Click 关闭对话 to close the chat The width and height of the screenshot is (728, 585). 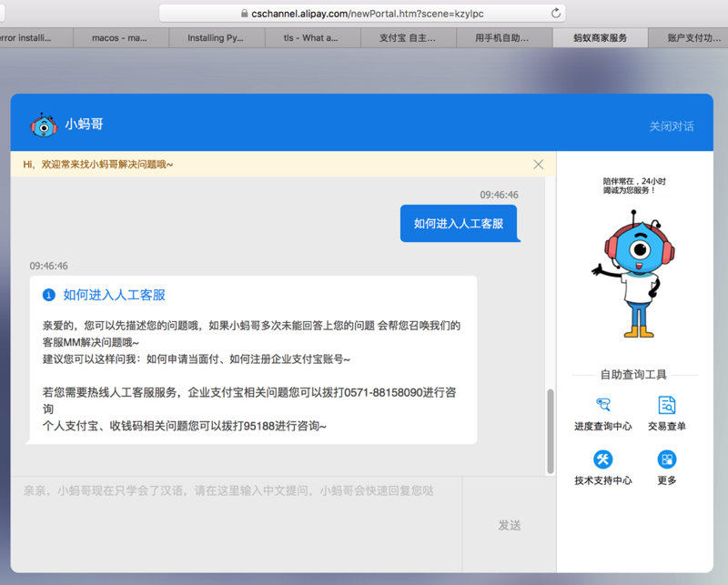(x=671, y=126)
